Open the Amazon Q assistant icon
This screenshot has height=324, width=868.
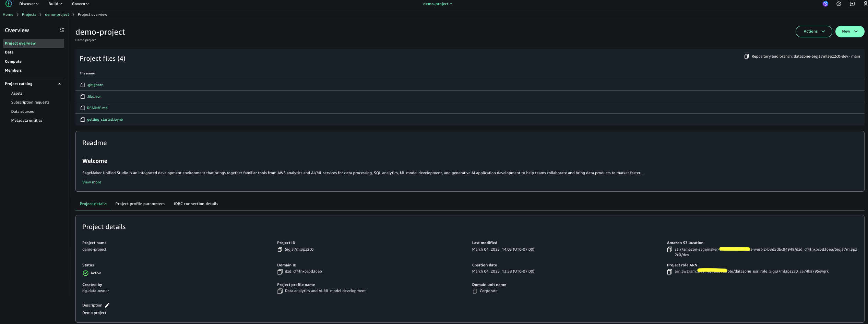point(825,4)
